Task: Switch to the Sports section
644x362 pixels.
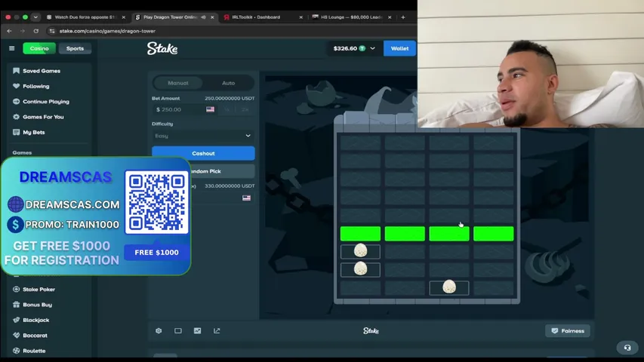Action: [75, 48]
